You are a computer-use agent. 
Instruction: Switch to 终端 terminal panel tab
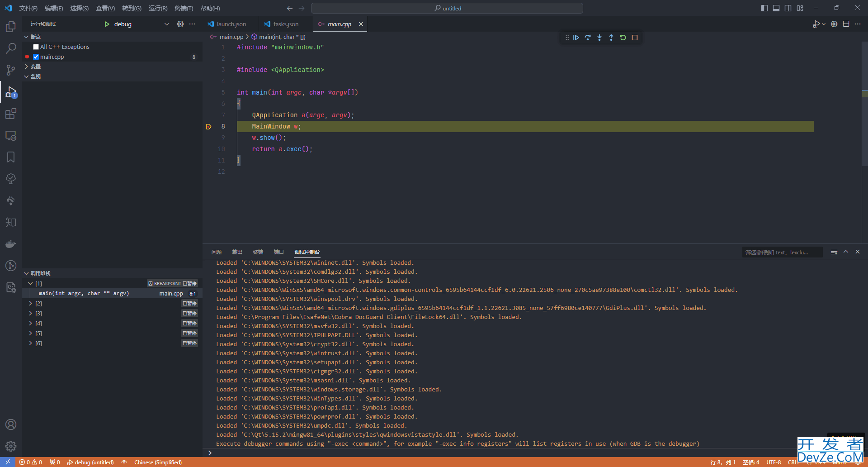click(258, 252)
